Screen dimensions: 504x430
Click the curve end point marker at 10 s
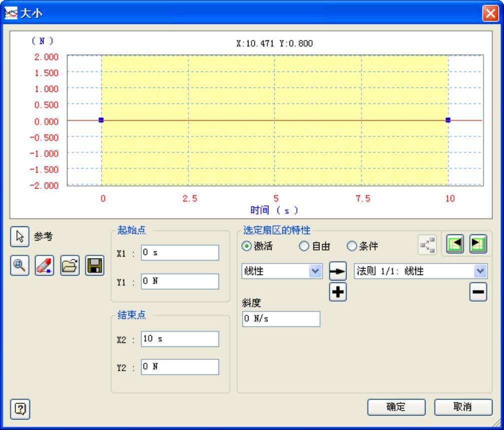coord(448,120)
